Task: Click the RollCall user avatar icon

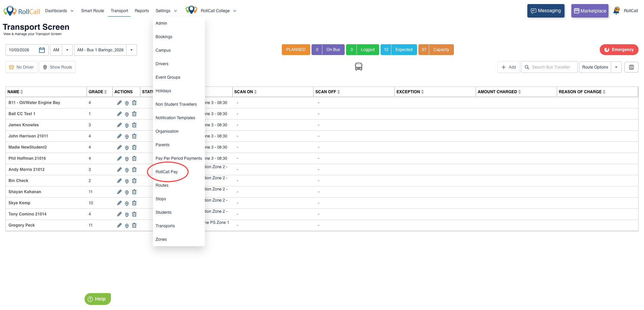Action: (x=617, y=11)
